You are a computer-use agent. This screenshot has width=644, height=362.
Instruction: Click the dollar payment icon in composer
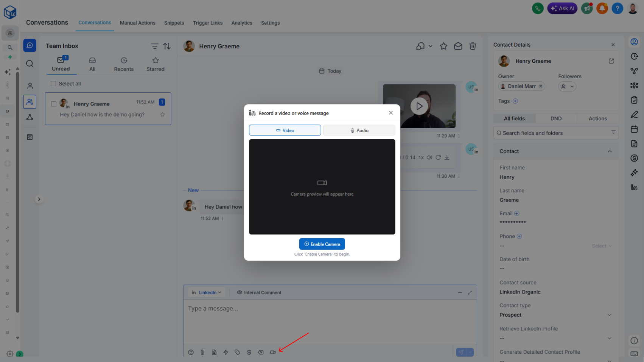pyautogui.click(x=249, y=352)
